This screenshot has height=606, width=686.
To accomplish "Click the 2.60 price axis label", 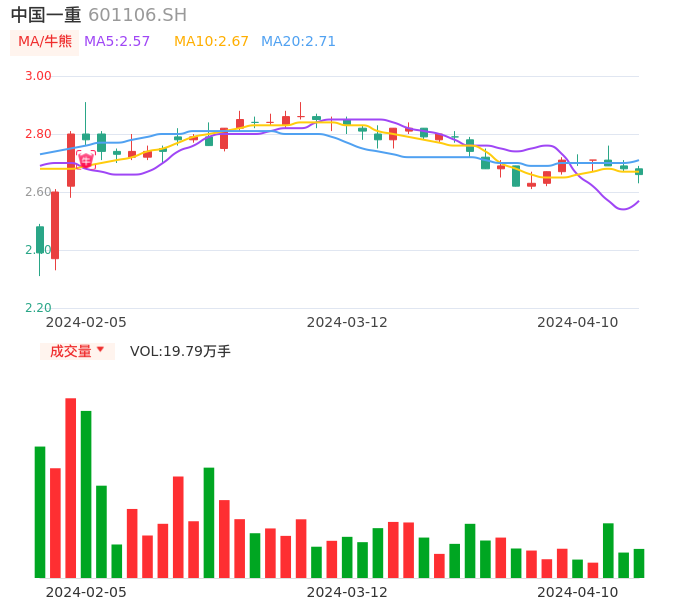I will (38, 192).
